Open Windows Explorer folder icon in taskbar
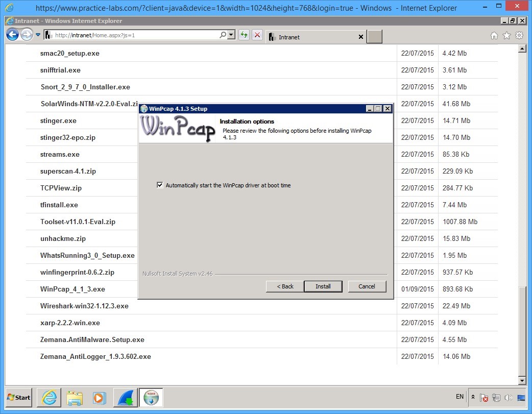 click(x=75, y=398)
